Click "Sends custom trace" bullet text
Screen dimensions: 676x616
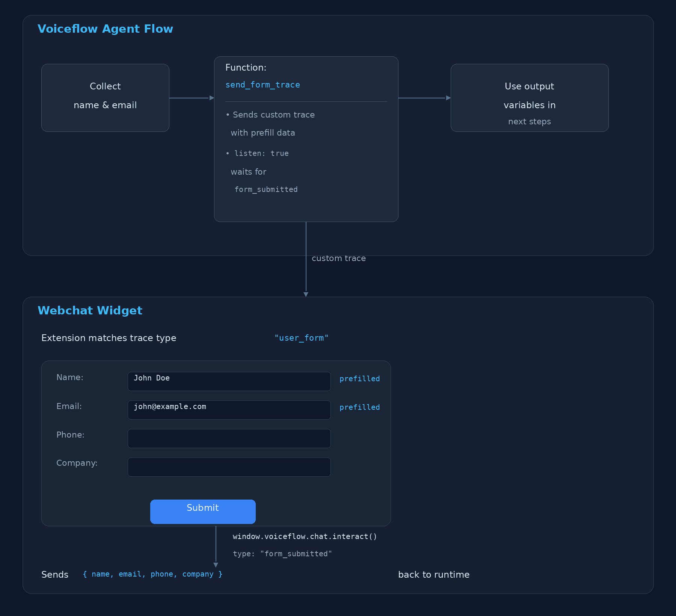[274, 115]
